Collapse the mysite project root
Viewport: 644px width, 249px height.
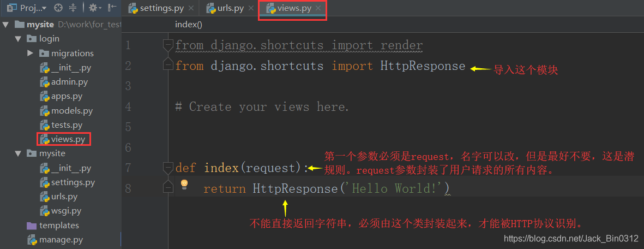pos(5,25)
